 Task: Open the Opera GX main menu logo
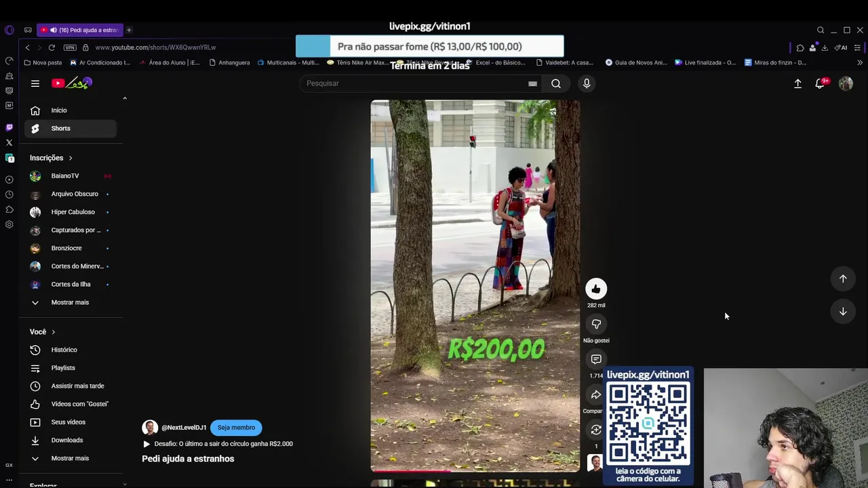[x=9, y=30]
